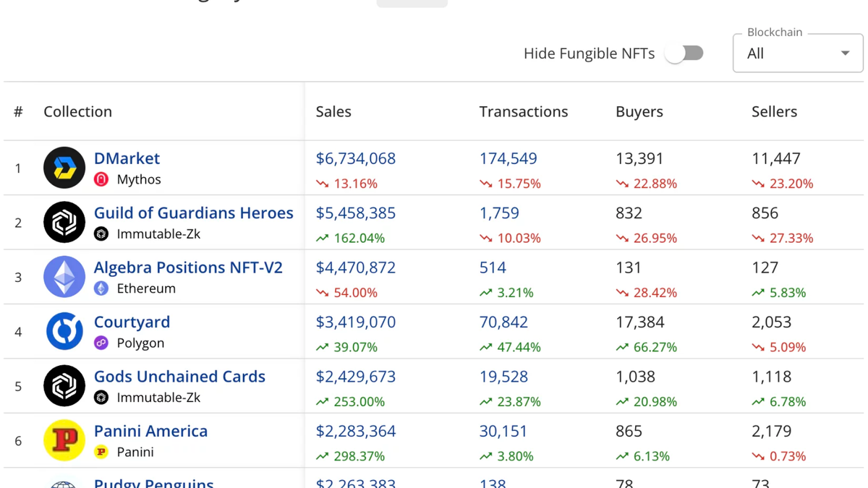Screen dimensions: 868x488
Task: Sort by the Sellers column header
Action: (774, 111)
